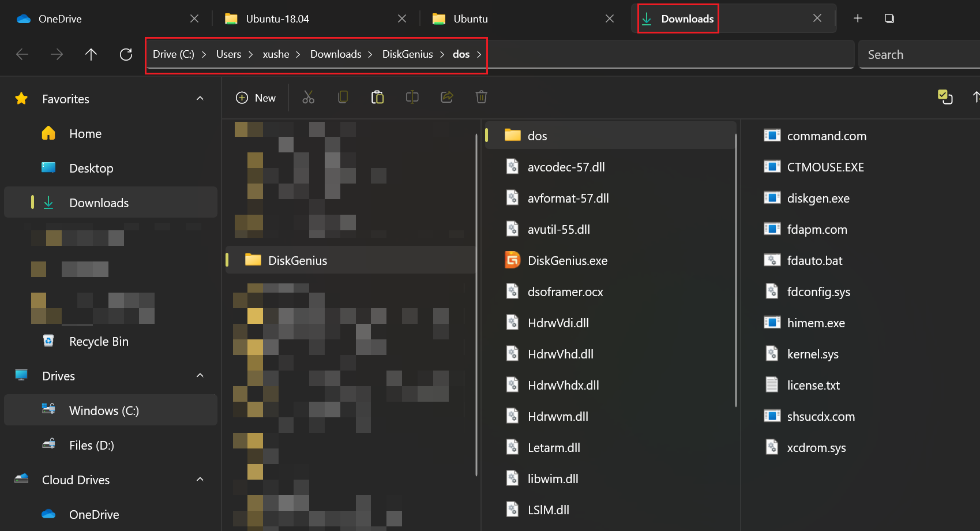Expand chevron after Drive (C:) in path
This screenshot has height=531, width=980.
click(x=204, y=54)
